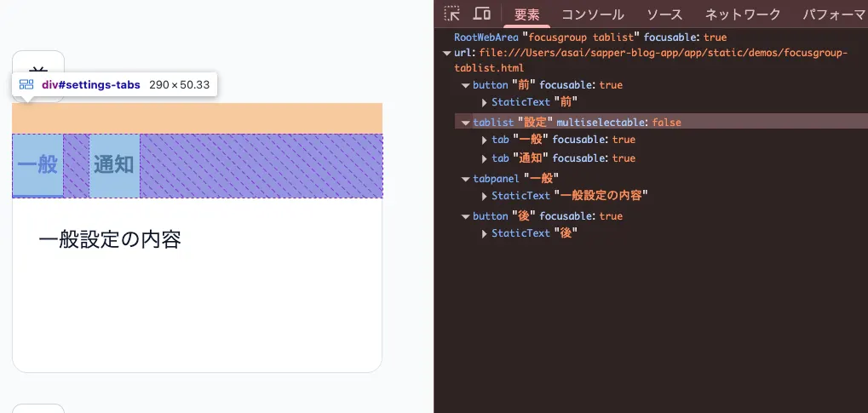Viewport: 868px width, 413px height.
Task: Select RootWebArea "focusgroup tablist" row
Action: click(590, 37)
